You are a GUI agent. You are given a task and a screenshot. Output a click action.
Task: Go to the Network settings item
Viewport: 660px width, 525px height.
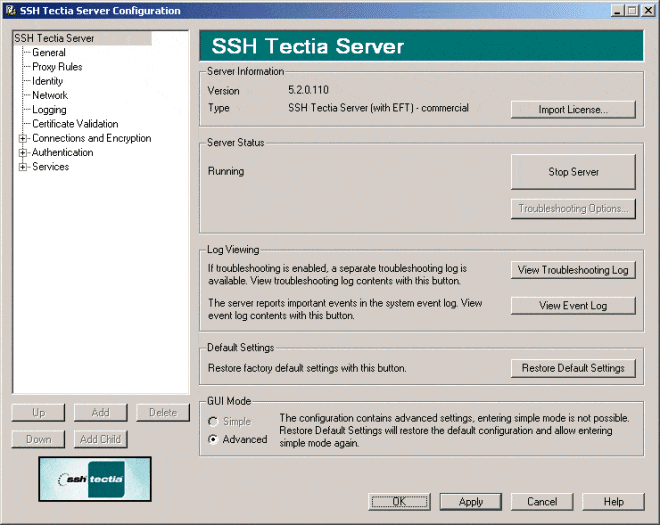click(50, 96)
